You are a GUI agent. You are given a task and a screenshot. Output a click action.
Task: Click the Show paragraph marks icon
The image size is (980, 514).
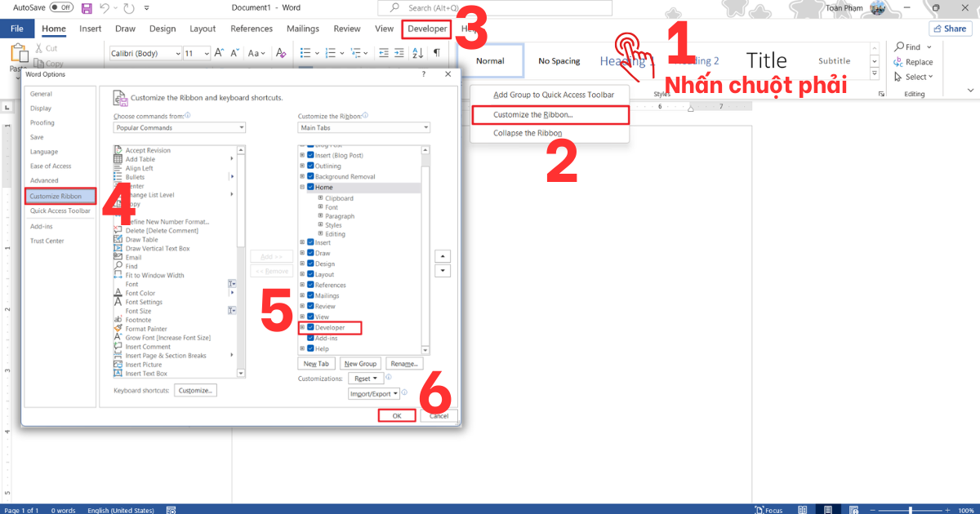(437, 53)
